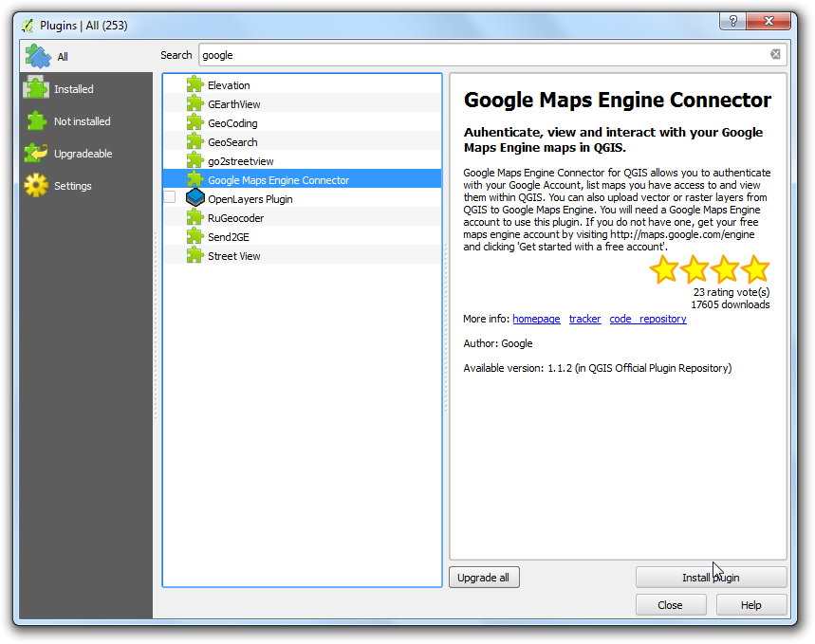Switch to the Installed plugins tab
Screen dimensions: 815x644
point(73,89)
